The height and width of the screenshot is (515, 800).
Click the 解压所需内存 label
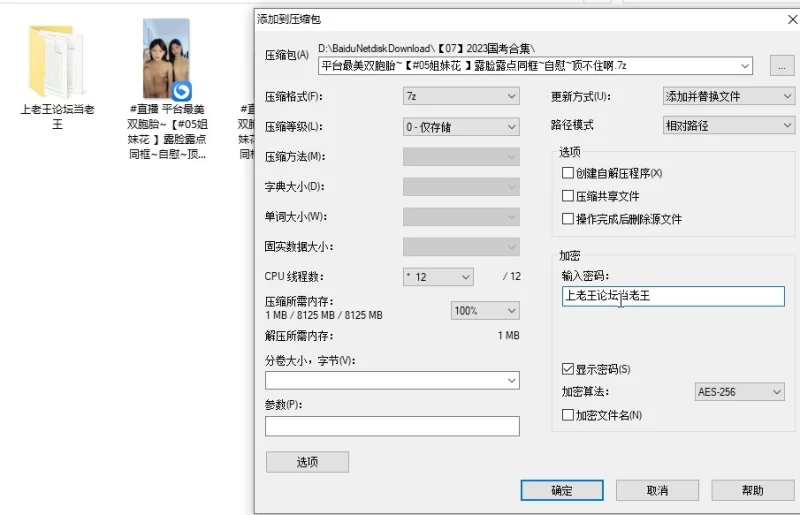(x=299, y=336)
